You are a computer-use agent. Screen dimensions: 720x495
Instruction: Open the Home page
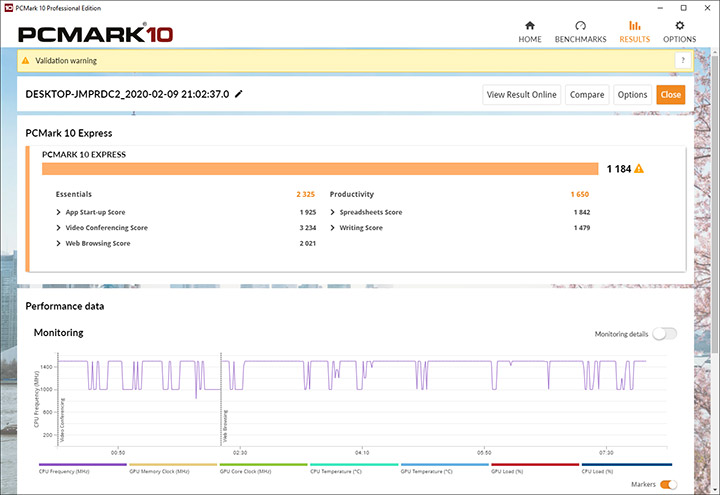pos(530,32)
